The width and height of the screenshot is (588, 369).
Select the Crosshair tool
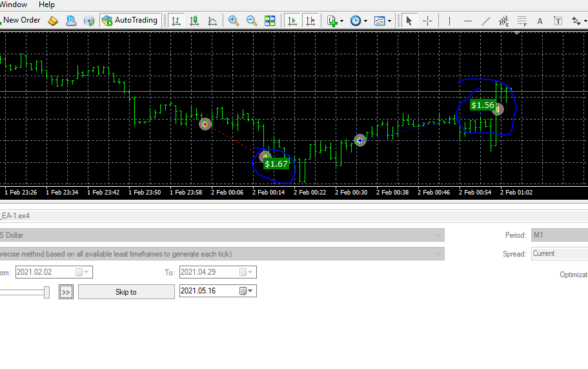(427, 21)
